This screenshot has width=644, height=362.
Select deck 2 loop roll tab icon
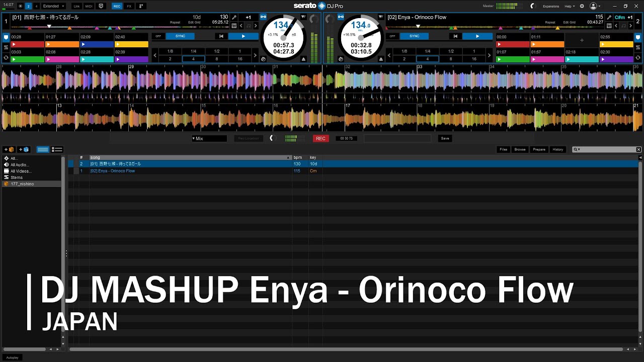[637, 58]
